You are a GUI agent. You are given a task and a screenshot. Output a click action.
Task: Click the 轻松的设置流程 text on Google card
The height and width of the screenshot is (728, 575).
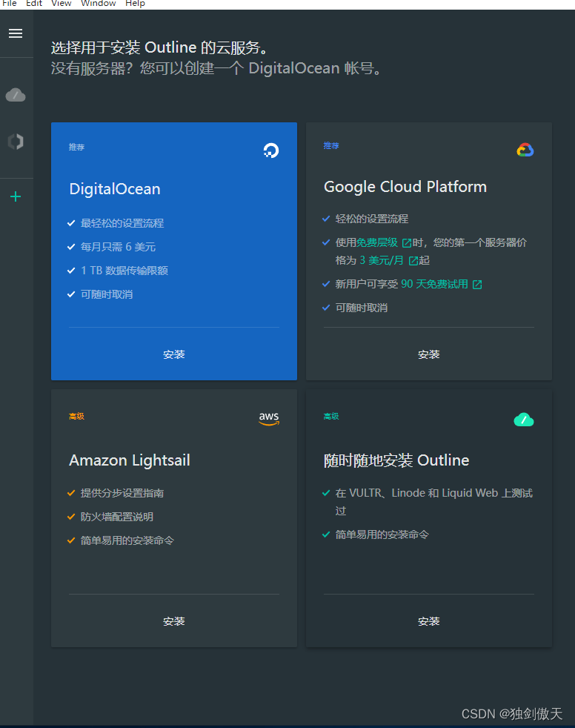click(372, 219)
